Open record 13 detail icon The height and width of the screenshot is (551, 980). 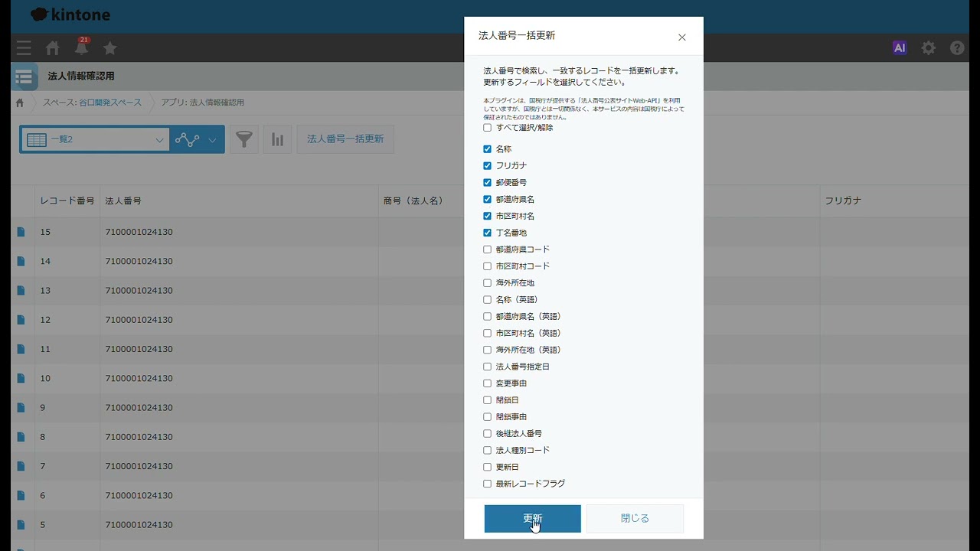pos(21,290)
